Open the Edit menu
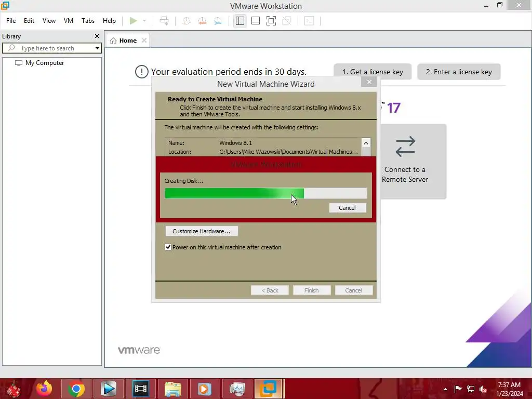532x399 pixels. (x=29, y=21)
